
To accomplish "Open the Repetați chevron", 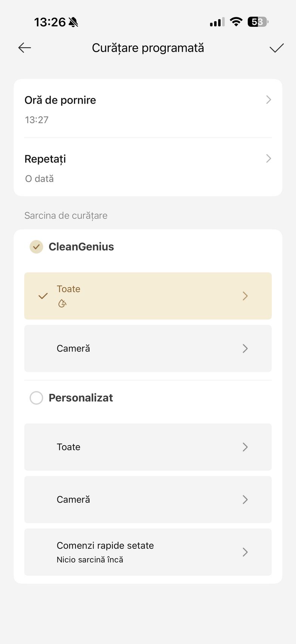I will click(268, 158).
